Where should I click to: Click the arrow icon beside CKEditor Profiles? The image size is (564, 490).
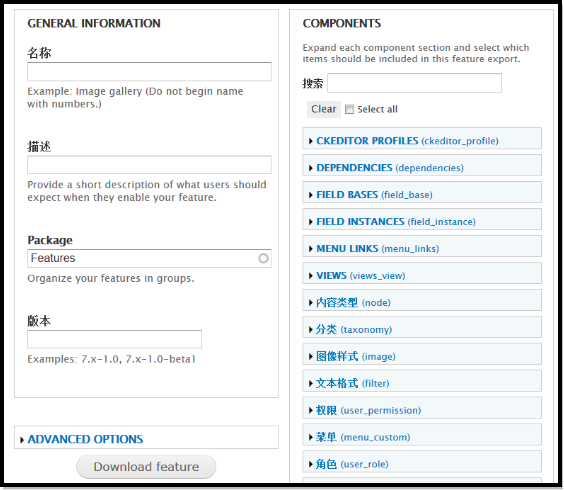[x=311, y=141]
